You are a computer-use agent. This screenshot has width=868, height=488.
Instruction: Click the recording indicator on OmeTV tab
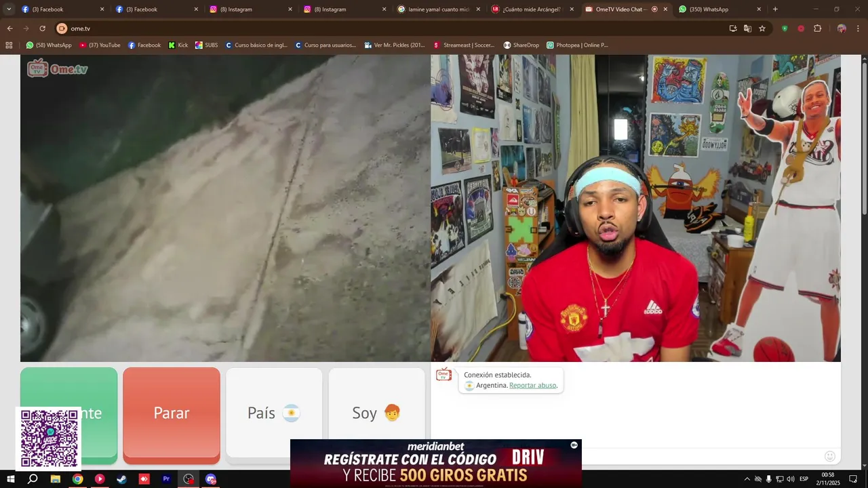tap(654, 9)
